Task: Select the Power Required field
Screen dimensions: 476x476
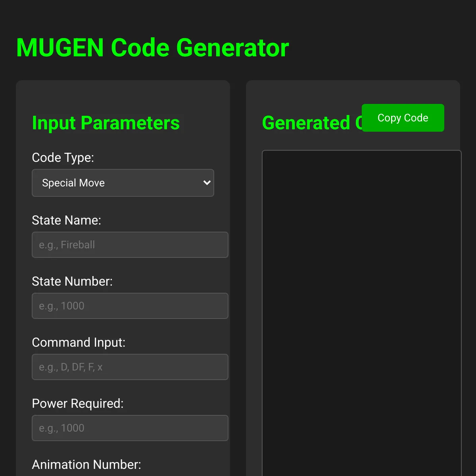Action: [x=130, y=428]
